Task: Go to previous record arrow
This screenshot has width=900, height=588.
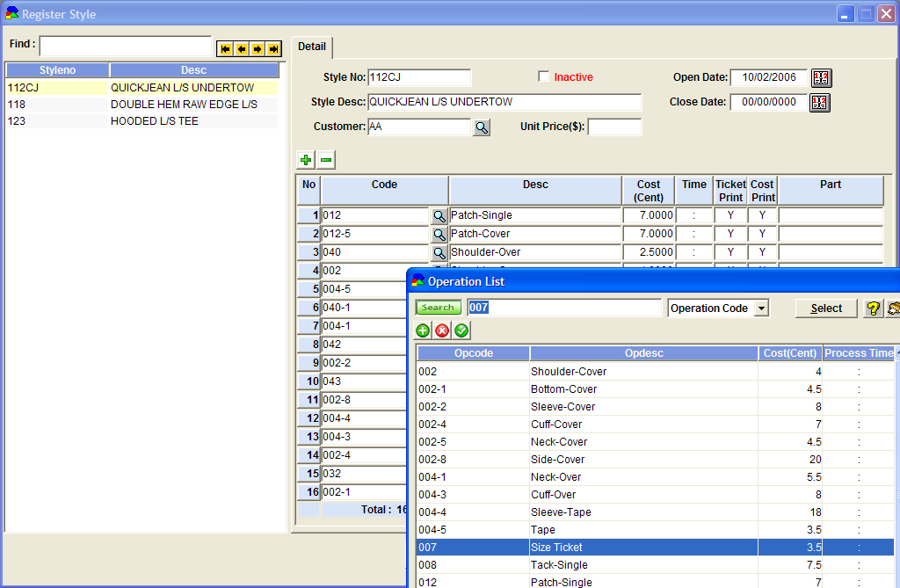Action: pos(242,49)
